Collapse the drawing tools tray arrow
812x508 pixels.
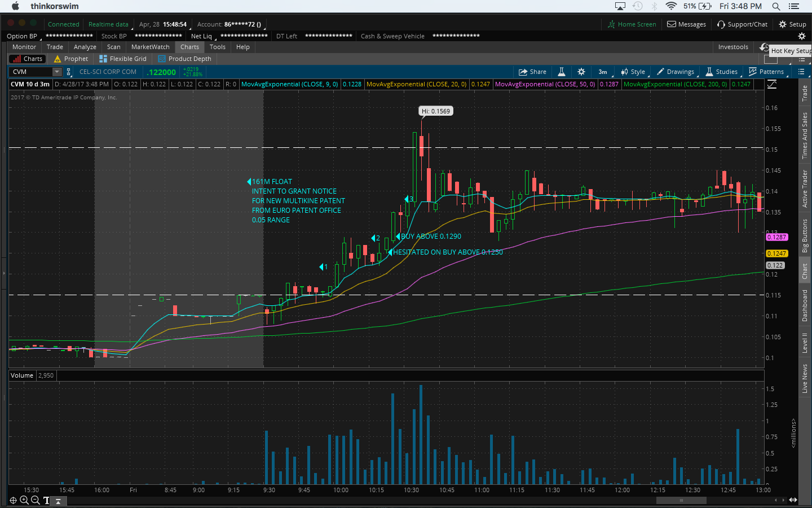[58, 501]
